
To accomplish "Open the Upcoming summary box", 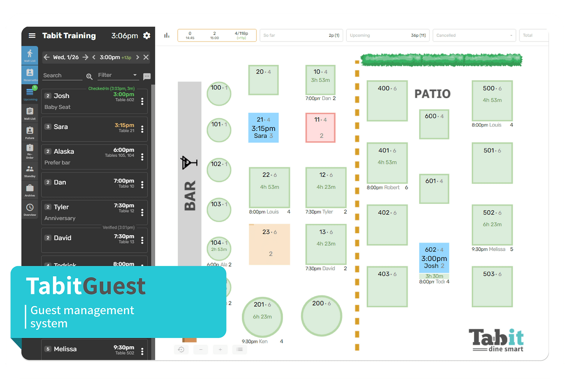I will click(x=388, y=35).
